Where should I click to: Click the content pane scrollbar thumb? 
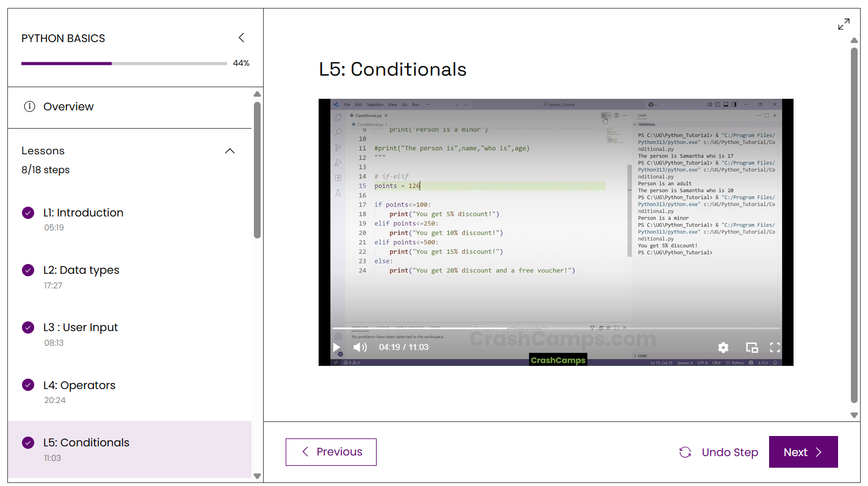click(x=855, y=225)
